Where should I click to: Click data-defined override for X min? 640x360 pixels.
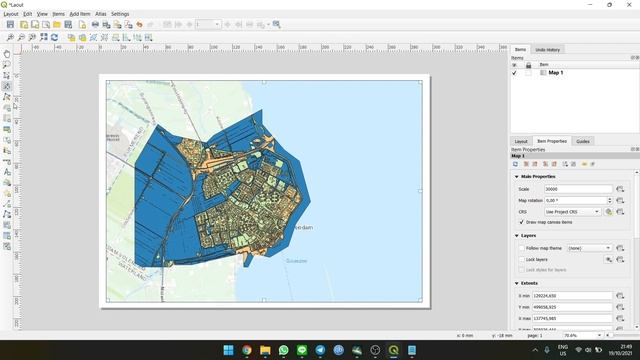click(620, 296)
